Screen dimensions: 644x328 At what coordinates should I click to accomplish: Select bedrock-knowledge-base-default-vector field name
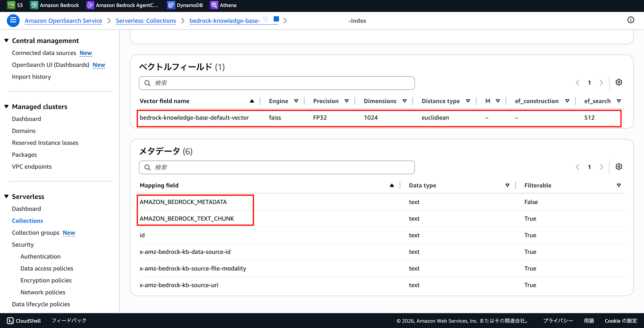[x=194, y=117]
